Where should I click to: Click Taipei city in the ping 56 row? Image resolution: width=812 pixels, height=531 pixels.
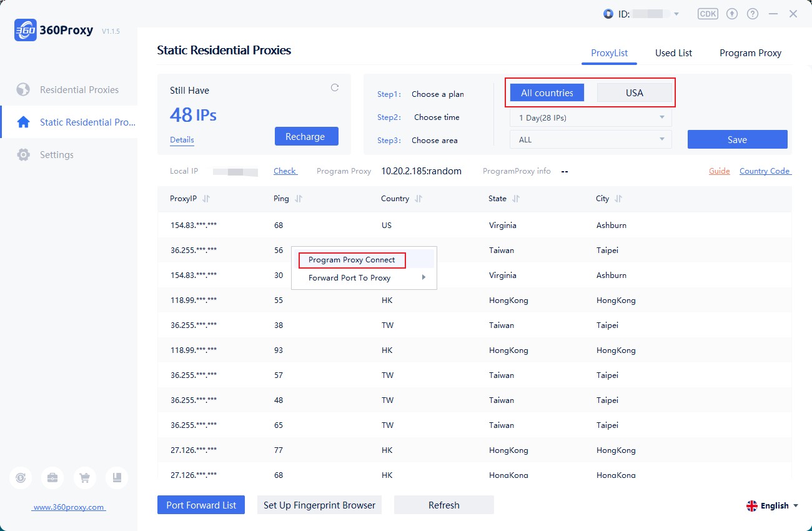point(608,251)
